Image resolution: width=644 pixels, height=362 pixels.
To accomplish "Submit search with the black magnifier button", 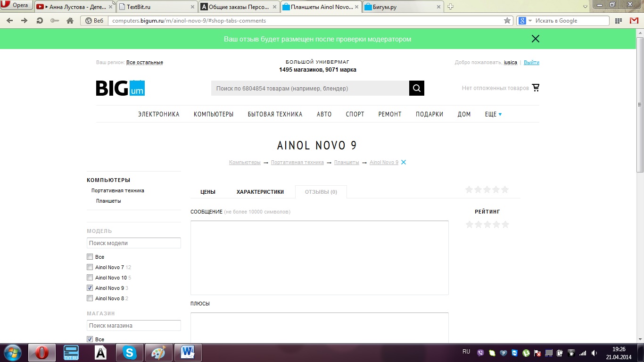I will 417,88.
